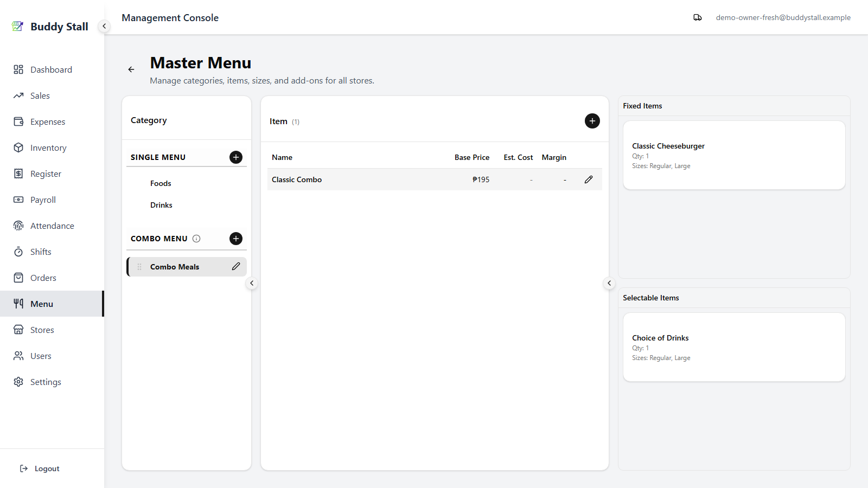This screenshot has height=488, width=868.
Task: Click the Est. Cost column header
Action: point(518,157)
